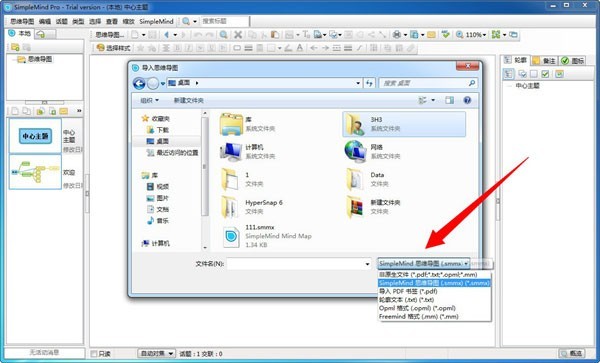Image resolution: width=600 pixels, height=363 pixels.
Task: Select 导入 PDF 书签 (*.pdf) option
Action: tap(408, 291)
